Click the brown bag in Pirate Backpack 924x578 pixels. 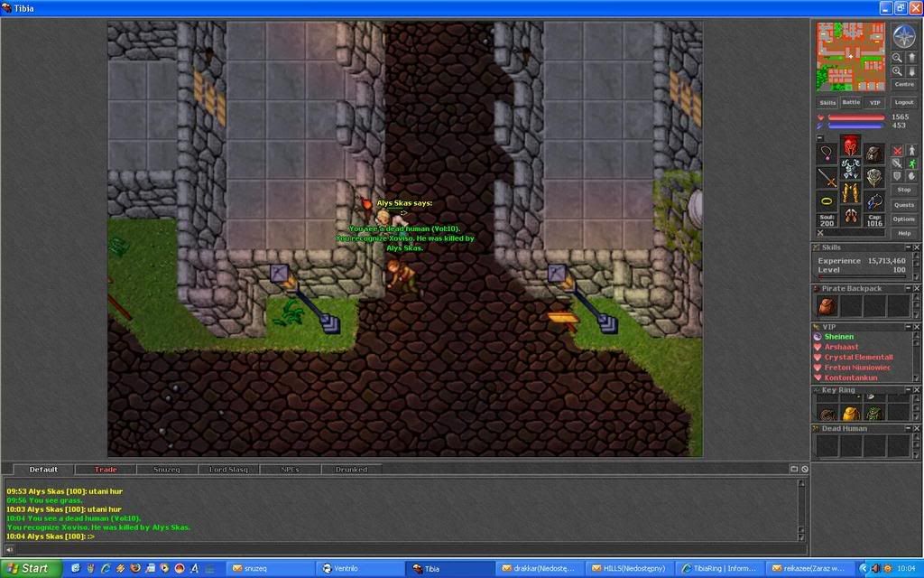pos(827,306)
